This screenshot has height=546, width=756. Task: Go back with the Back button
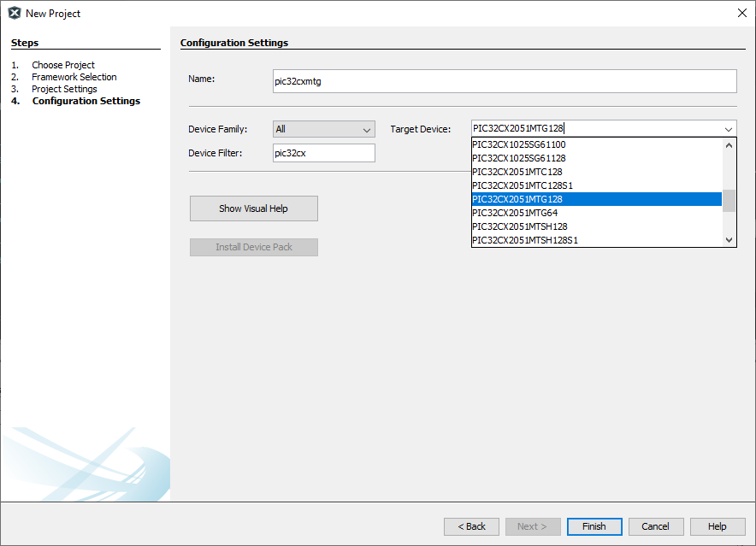pos(471,526)
